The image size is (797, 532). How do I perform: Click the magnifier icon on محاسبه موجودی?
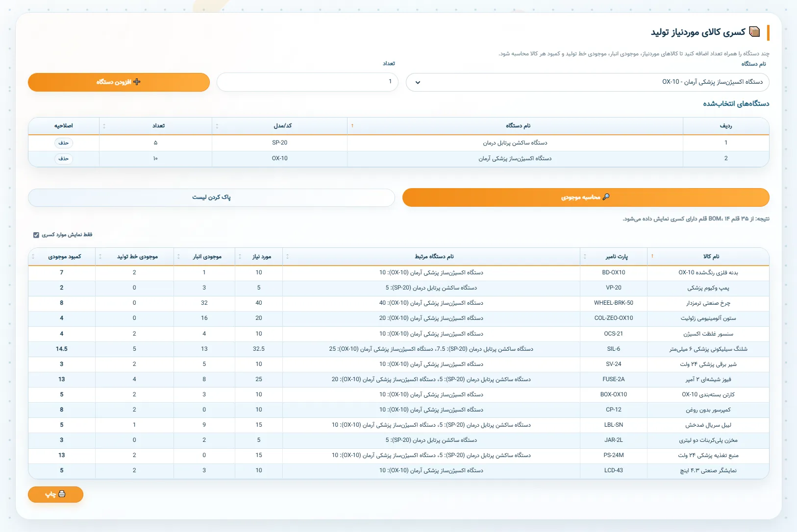[606, 197]
